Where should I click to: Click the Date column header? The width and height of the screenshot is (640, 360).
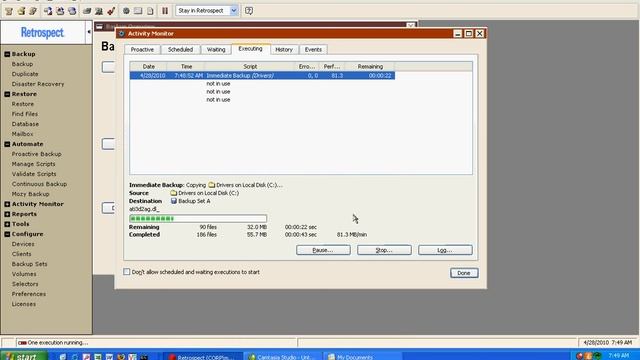pos(149,66)
